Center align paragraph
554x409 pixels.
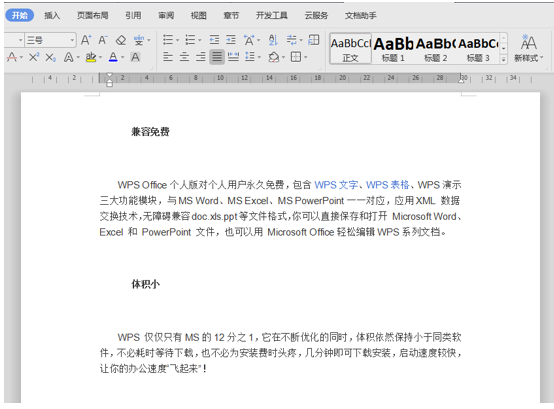(x=184, y=57)
